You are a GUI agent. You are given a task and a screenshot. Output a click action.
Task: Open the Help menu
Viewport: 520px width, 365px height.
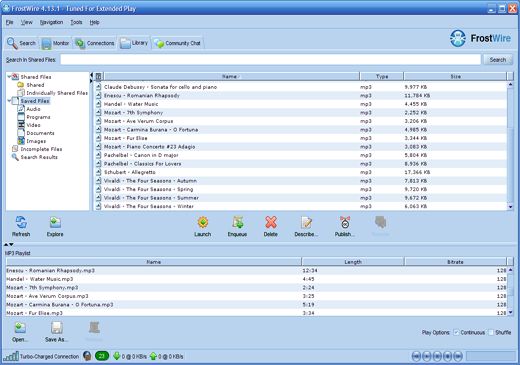[x=94, y=22]
